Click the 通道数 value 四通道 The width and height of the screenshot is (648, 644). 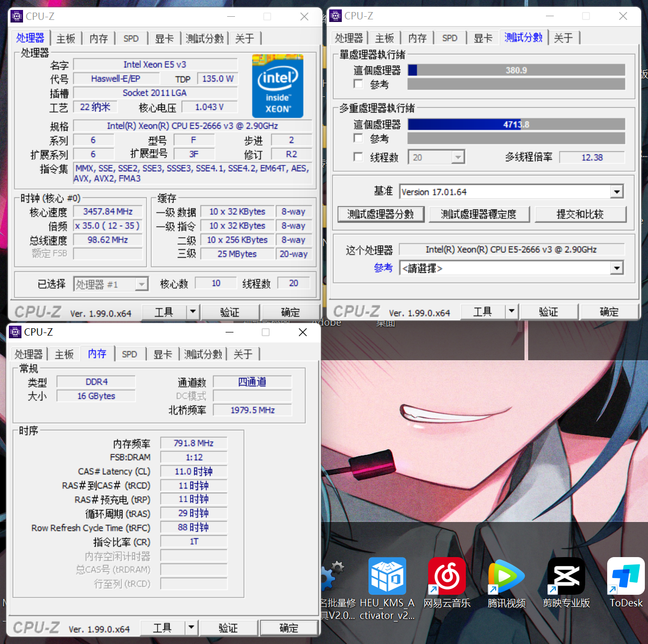(x=252, y=382)
